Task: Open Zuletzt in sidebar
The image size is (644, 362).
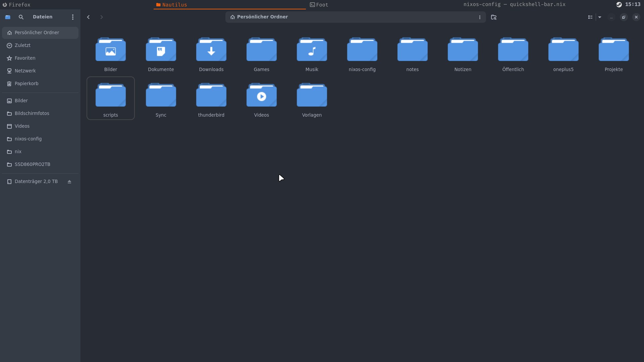Action: (x=40, y=46)
